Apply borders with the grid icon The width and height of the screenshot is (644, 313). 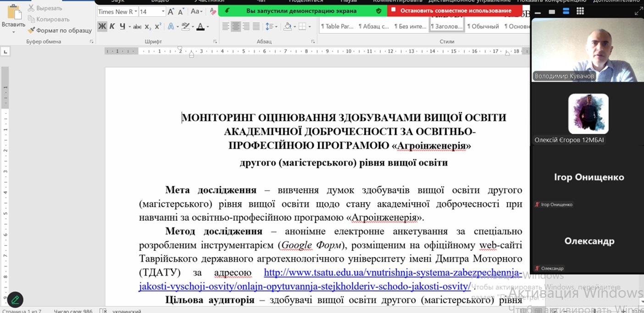pyautogui.click(x=302, y=27)
